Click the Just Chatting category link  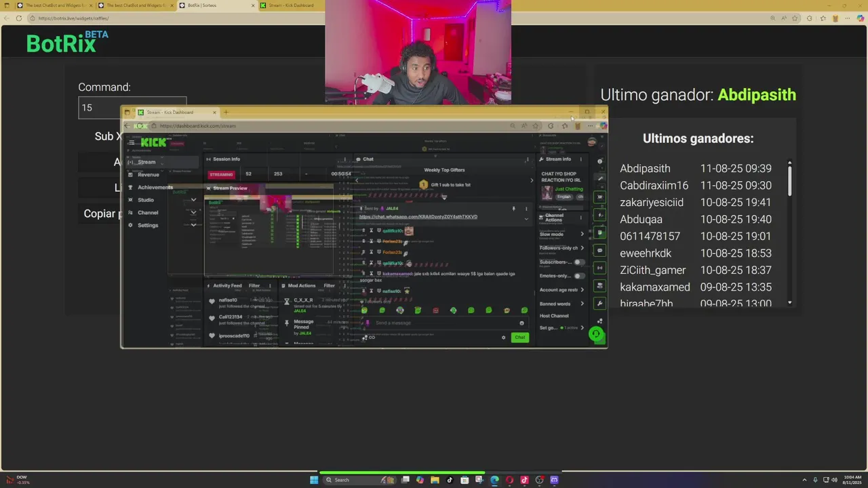[x=569, y=189]
